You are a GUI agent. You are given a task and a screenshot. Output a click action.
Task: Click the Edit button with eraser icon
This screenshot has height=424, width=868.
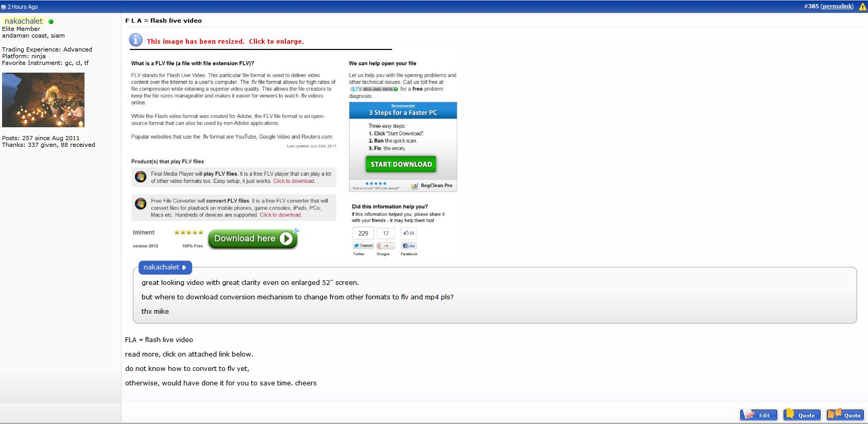coord(760,415)
